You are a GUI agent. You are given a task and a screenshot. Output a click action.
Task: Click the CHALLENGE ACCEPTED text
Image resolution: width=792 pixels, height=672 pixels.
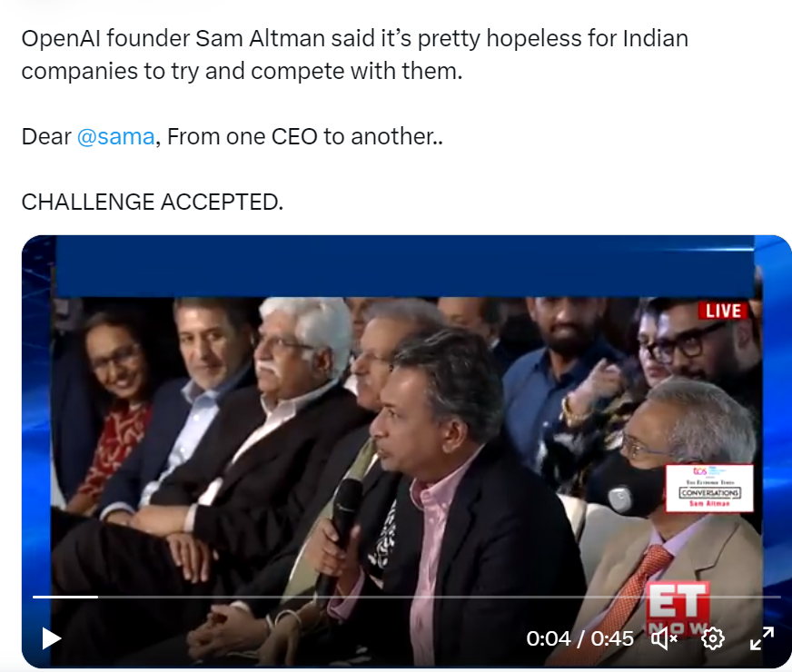pyautogui.click(x=153, y=203)
